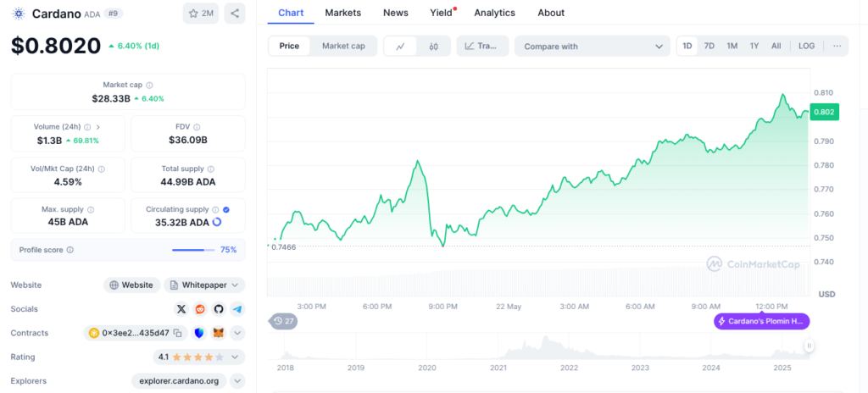Image resolution: width=868 pixels, height=393 pixels.
Task: Show info tooltip for FDV
Action: tap(197, 127)
